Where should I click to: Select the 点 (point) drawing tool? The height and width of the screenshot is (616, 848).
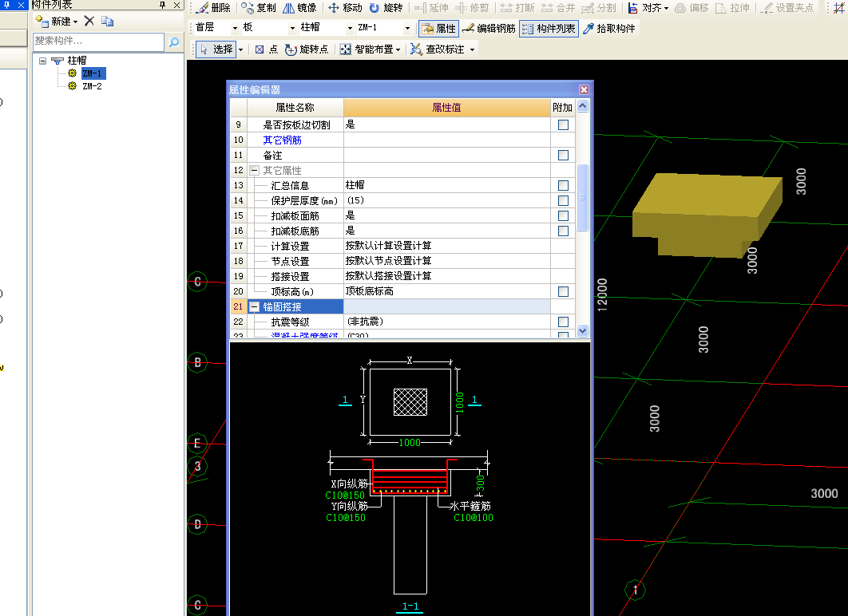[x=267, y=49]
